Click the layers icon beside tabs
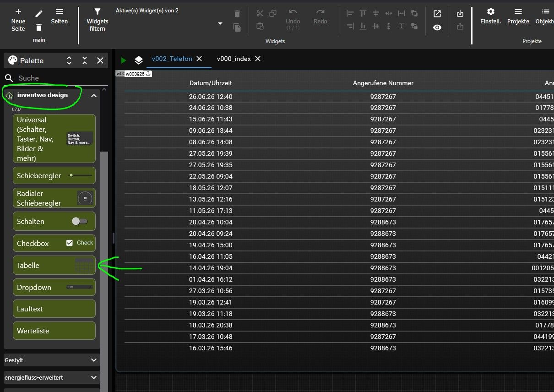This screenshot has height=392, width=554. (139, 60)
